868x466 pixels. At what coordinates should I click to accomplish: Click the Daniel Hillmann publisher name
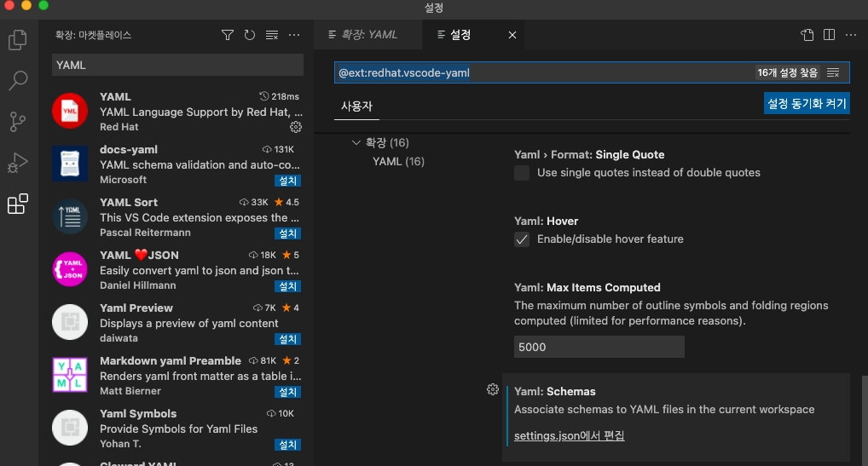(x=138, y=285)
